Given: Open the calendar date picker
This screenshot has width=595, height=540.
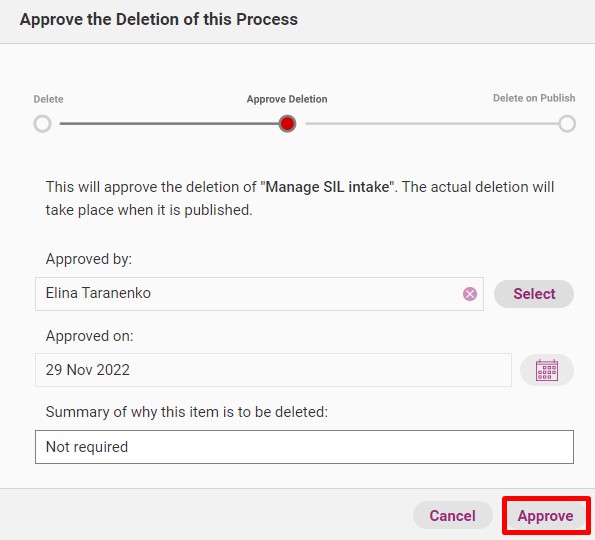Looking at the screenshot, I should click(x=547, y=370).
